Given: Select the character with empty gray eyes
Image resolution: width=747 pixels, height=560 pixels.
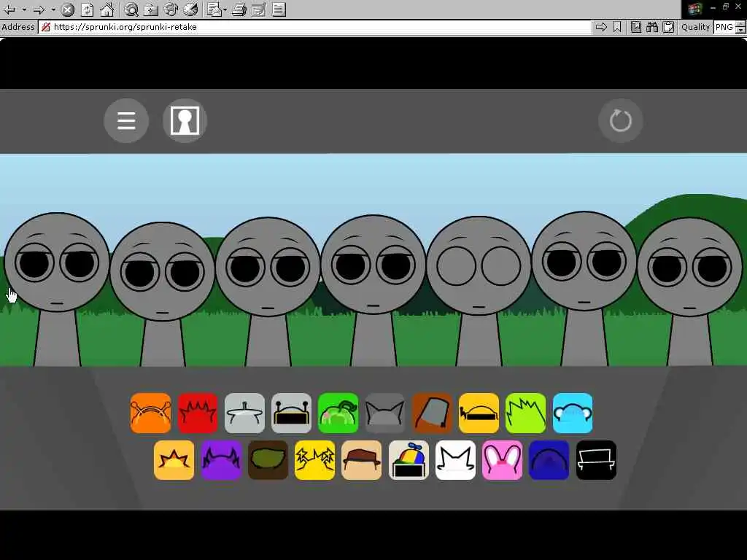Looking at the screenshot, I should 479,290.
